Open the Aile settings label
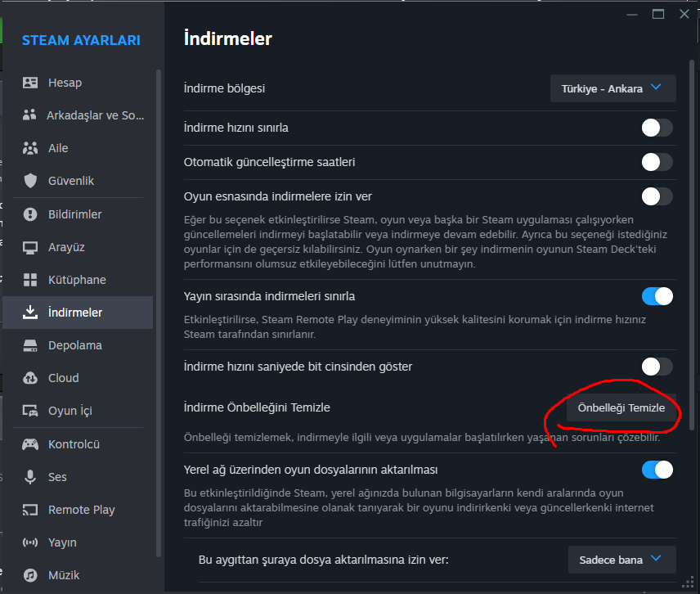This screenshot has height=594, width=700. pos(58,148)
